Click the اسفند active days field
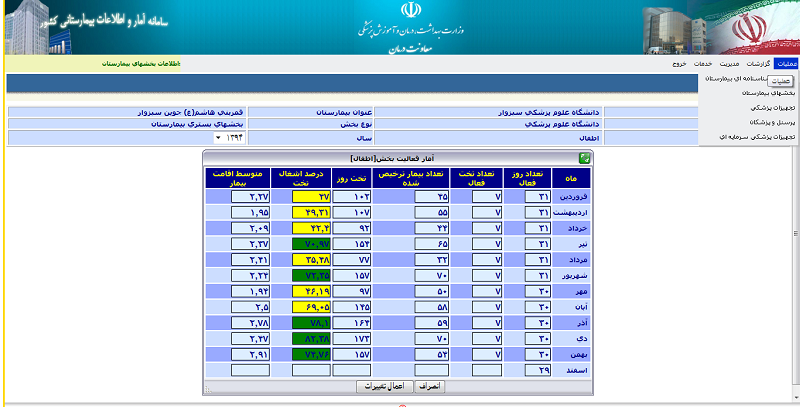 tap(535, 370)
